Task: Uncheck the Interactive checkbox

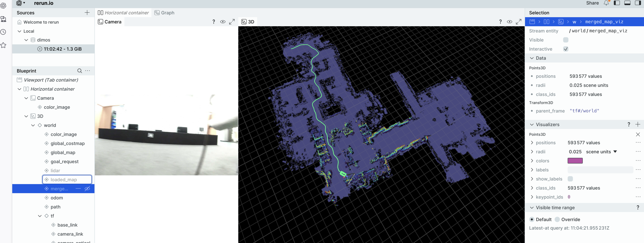Action: tap(566, 49)
